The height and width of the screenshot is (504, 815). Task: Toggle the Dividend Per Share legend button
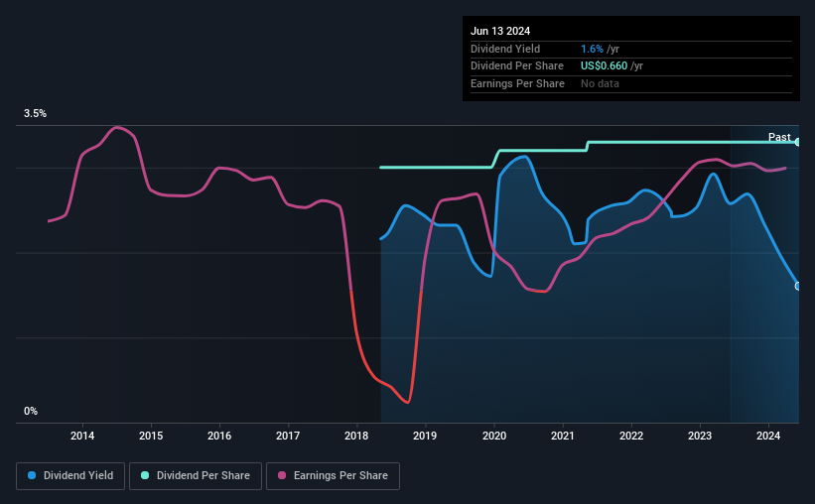pos(196,476)
